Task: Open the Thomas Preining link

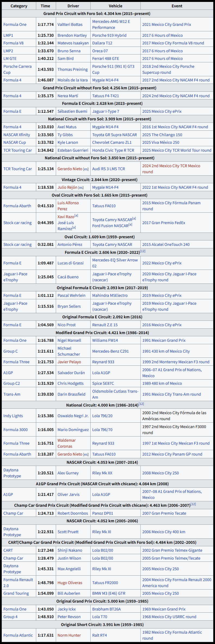Action: pos(72,69)
